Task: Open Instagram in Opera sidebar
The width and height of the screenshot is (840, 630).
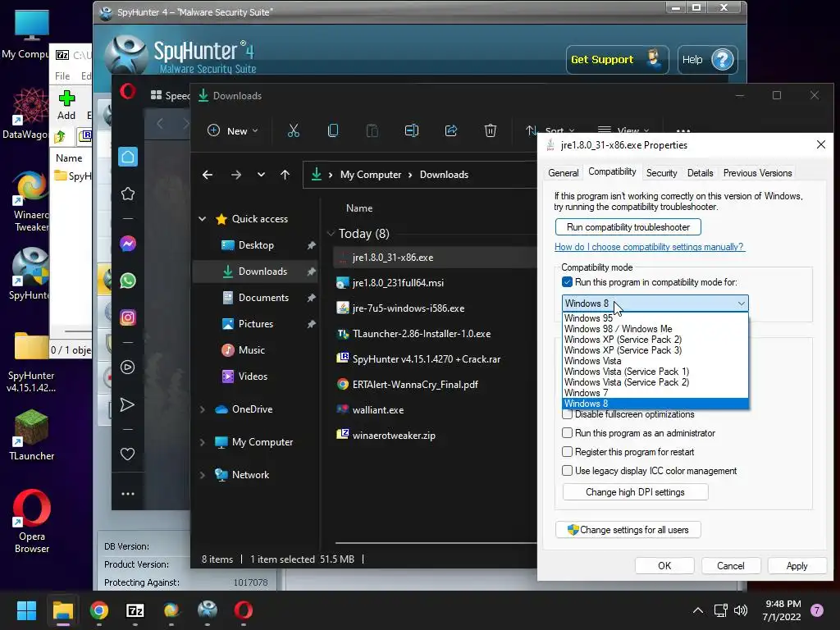Action: (x=127, y=317)
